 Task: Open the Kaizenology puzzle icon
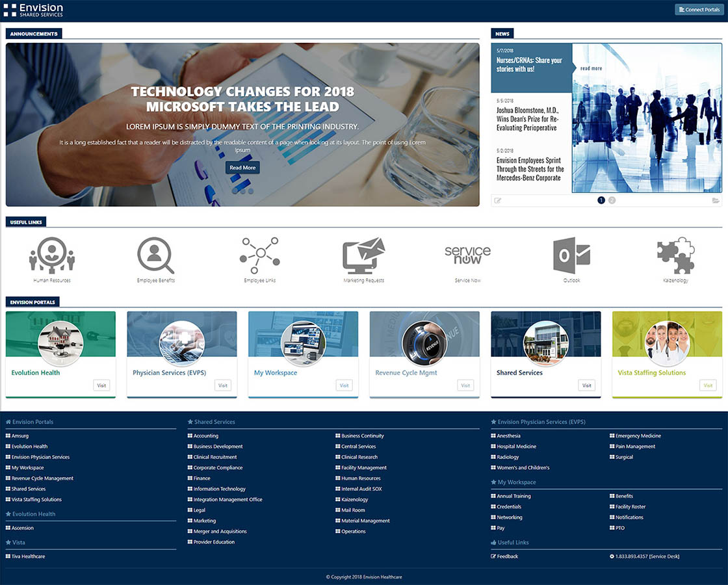(675, 255)
